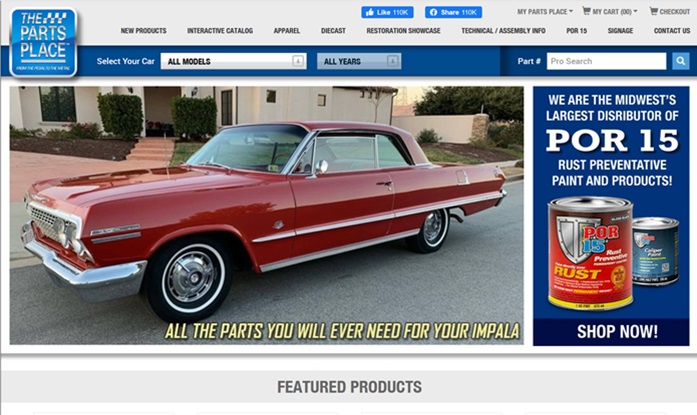Click The Parts Place logo
Screen dimensions: 697x415
43,43
